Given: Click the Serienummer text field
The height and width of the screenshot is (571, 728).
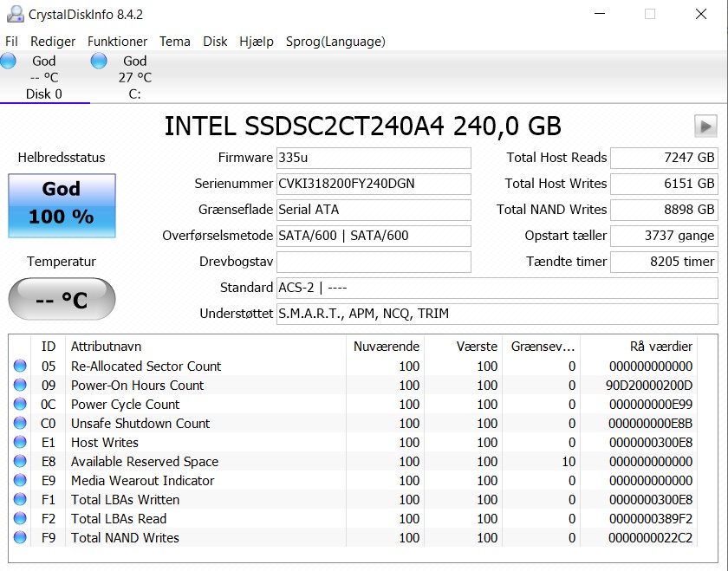Looking at the screenshot, I should (374, 184).
